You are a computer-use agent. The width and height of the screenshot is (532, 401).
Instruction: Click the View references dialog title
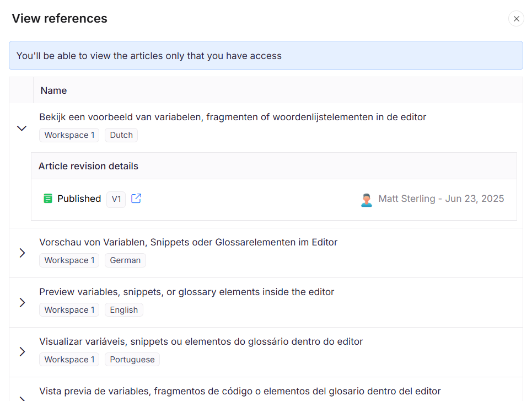pos(60,18)
